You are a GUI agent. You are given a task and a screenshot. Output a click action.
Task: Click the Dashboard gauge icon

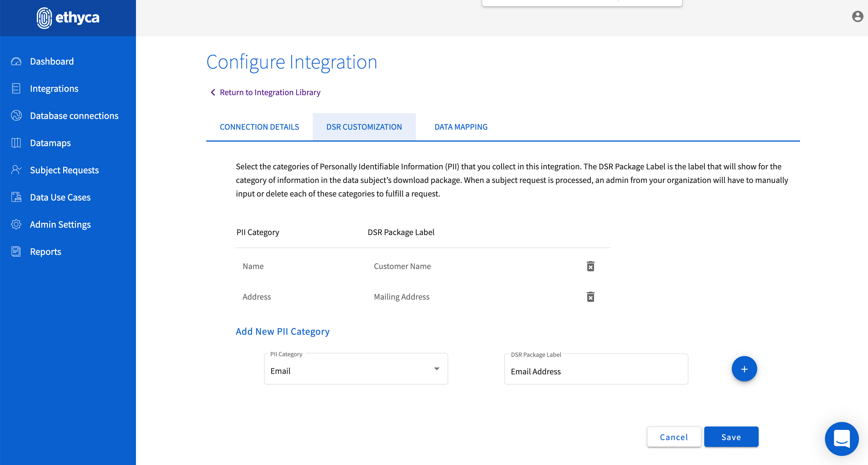click(16, 61)
